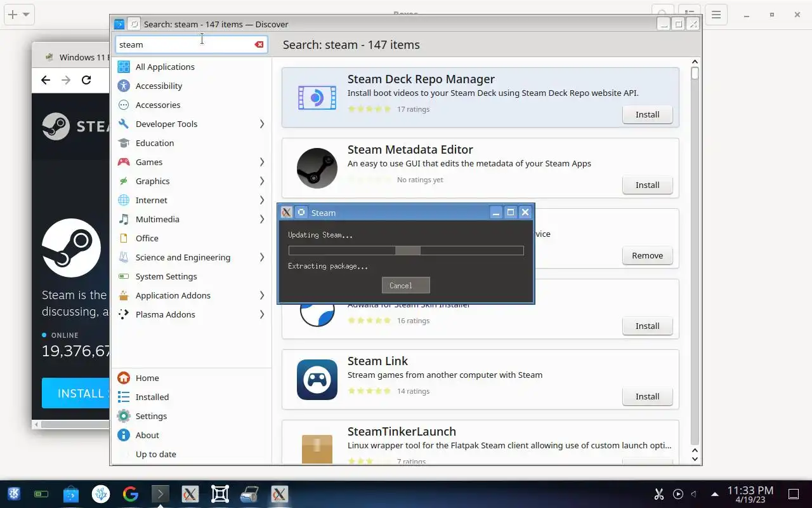Go to the Discover Home page
Image resolution: width=812 pixels, height=508 pixels.
pos(191,378)
